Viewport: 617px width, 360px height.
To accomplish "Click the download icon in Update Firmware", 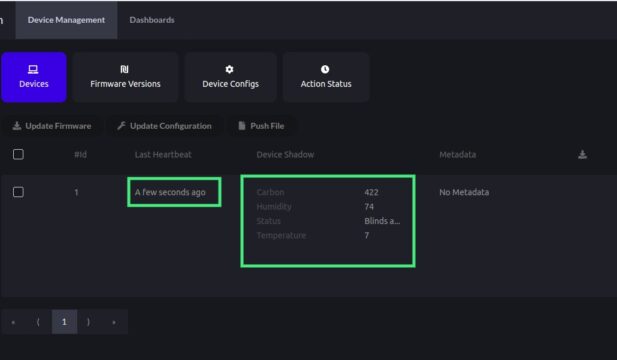I will pyautogui.click(x=17, y=126).
